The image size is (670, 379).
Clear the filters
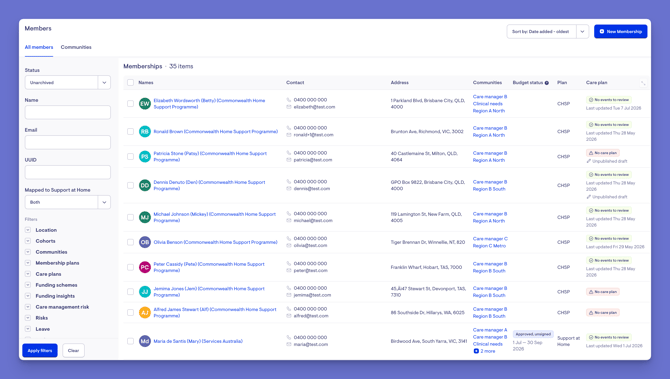click(73, 350)
